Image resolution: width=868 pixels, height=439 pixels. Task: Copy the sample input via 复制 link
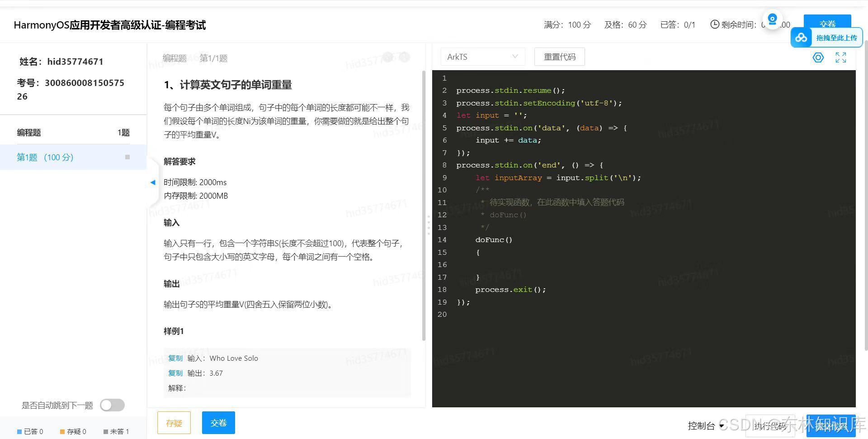tap(175, 358)
